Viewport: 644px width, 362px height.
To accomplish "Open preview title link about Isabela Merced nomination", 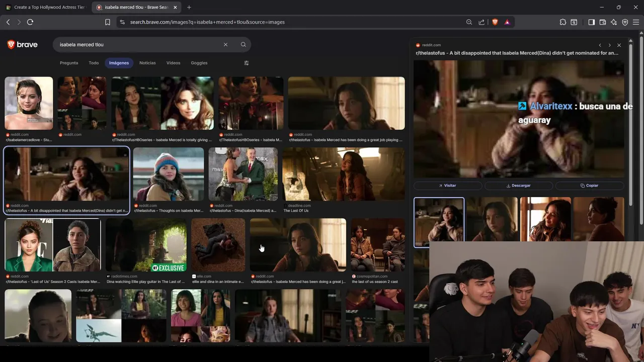I will pyautogui.click(x=517, y=53).
